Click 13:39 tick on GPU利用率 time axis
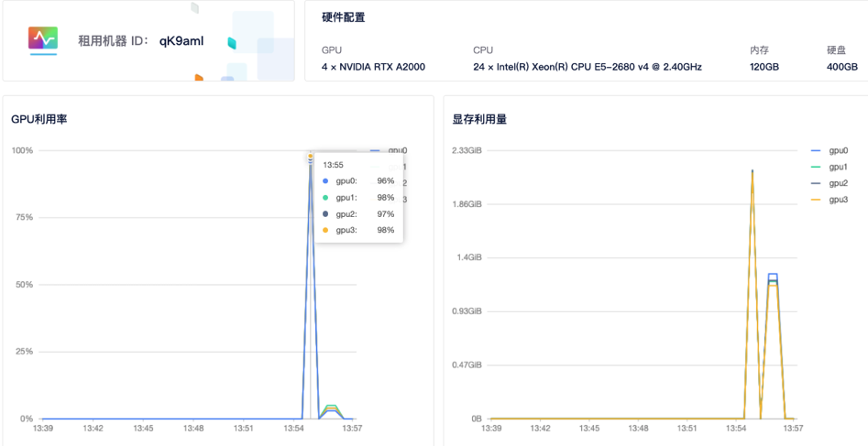868x446 pixels. tap(43, 429)
